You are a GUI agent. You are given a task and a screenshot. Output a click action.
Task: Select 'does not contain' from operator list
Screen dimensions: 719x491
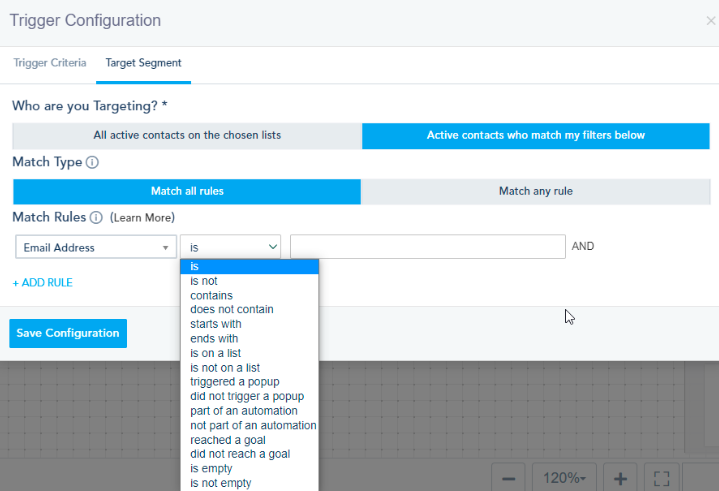point(231,310)
